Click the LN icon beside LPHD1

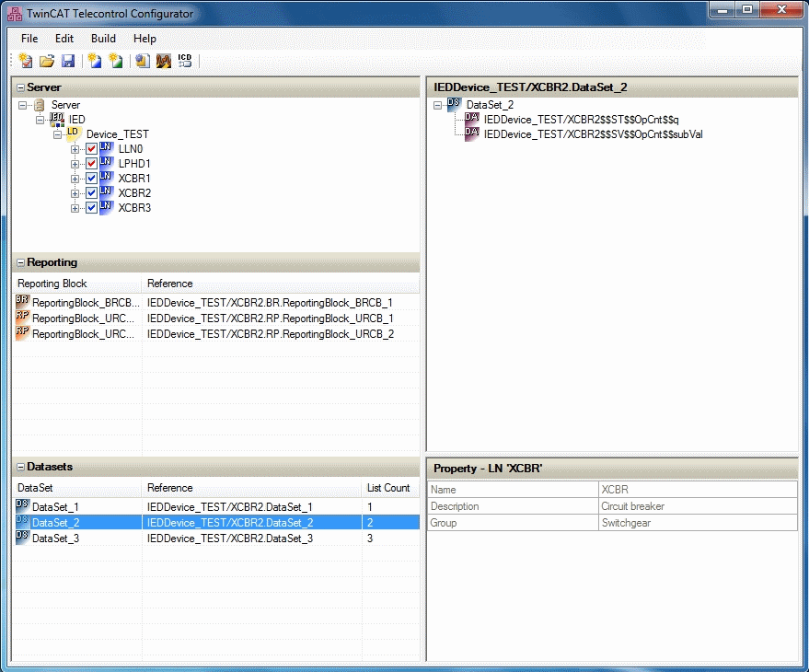[106, 163]
